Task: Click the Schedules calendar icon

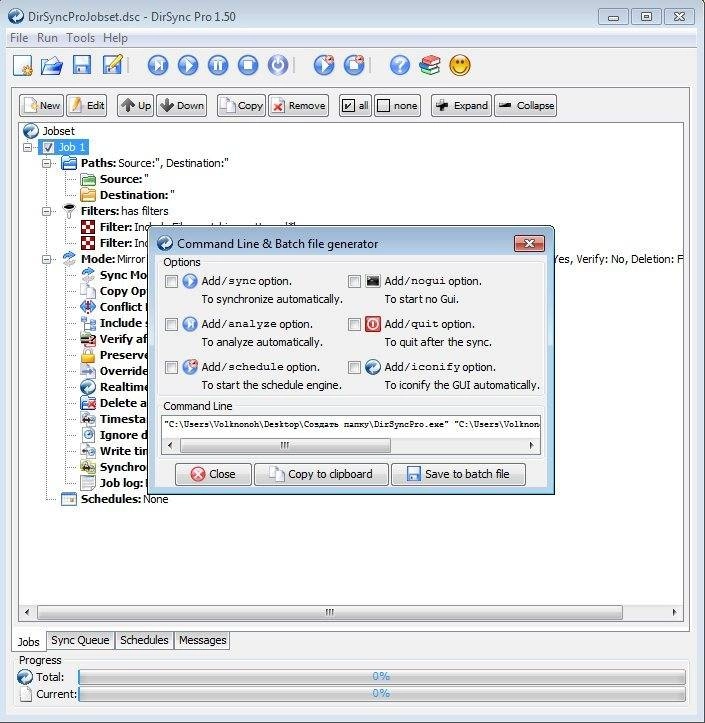Action: (69, 499)
